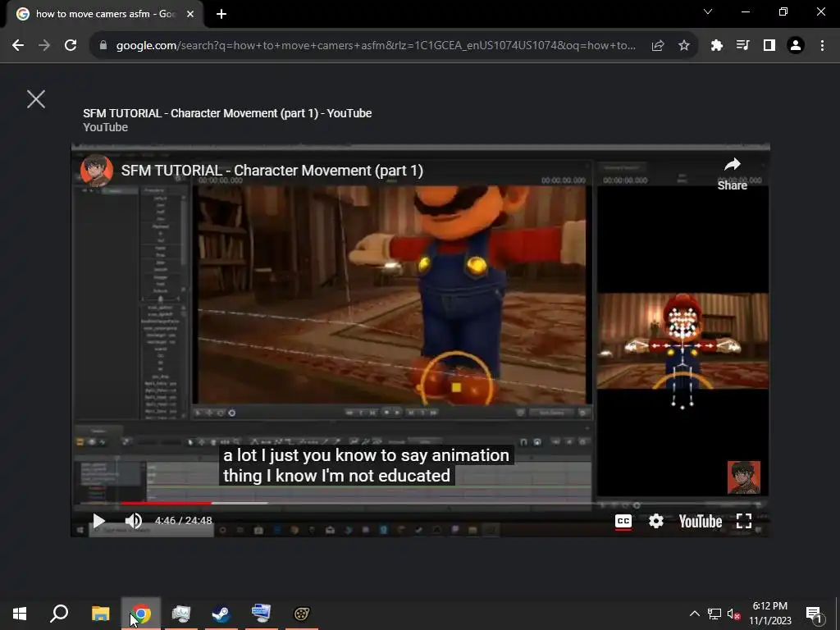The height and width of the screenshot is (630, 840).
Task: Open media controls icon in toolbar
Action: 743,46
